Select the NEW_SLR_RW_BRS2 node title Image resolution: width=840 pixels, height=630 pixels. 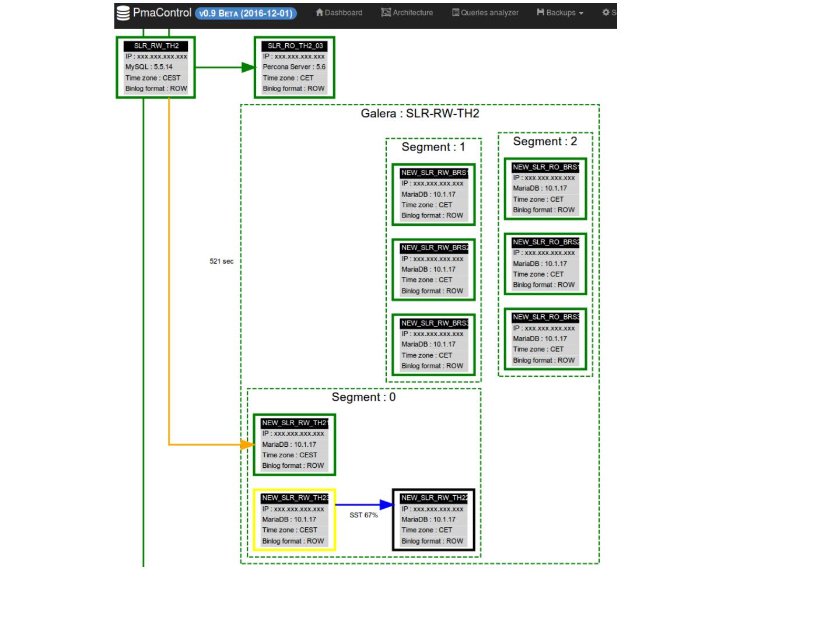click(433, 248)
